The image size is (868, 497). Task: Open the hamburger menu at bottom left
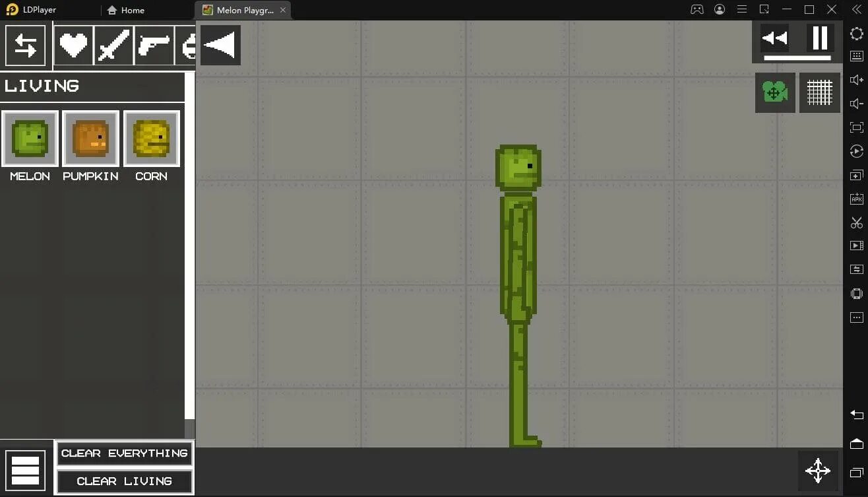click(x=26, y=471)
